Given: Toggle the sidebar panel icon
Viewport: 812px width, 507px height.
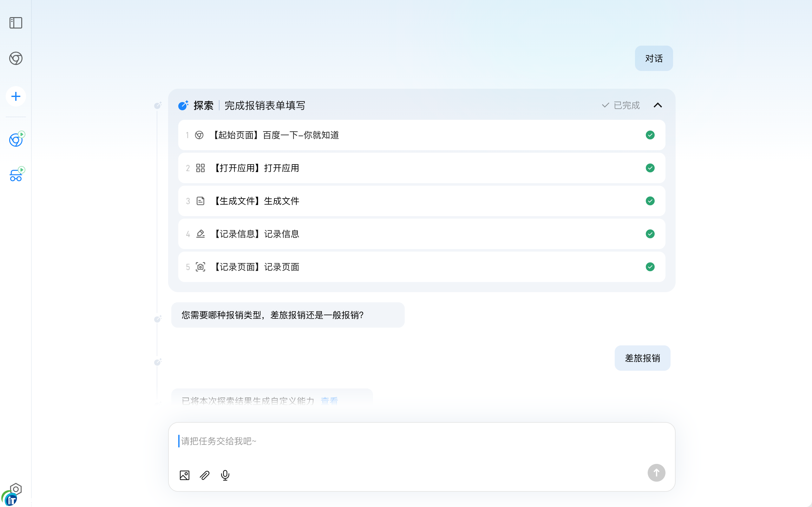Looking at the screenshot, I should (16, 23).
